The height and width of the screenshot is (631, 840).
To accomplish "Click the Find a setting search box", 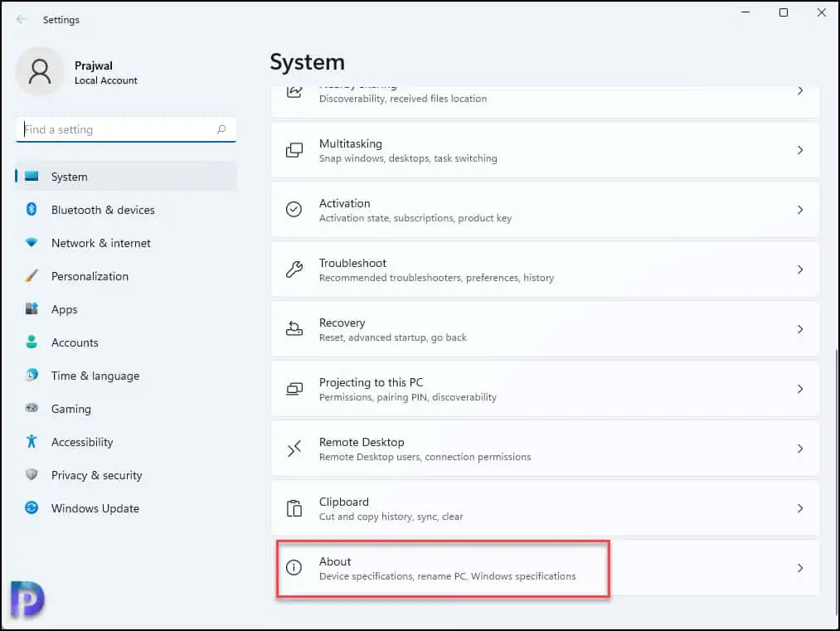I will 116,129.
